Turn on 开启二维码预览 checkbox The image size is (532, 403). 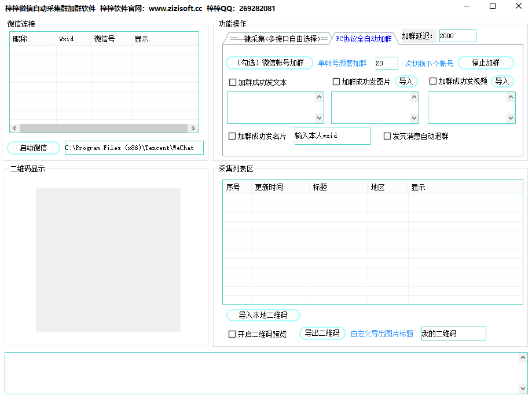coord(232,334)
